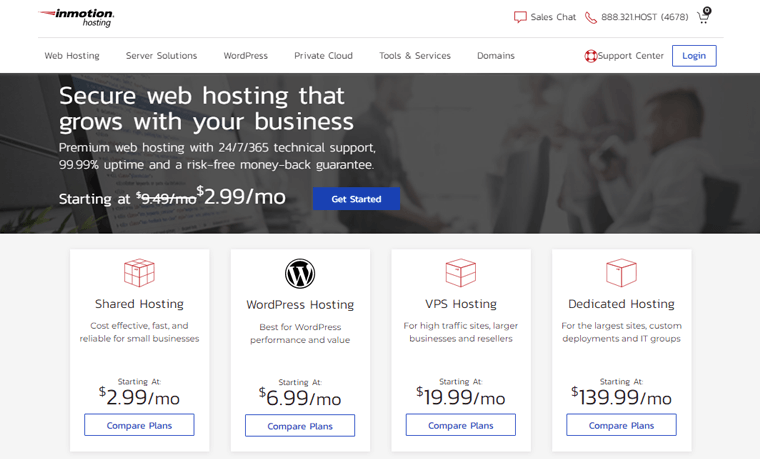Compare Plans for Dedicated Hosting
This screenshot has height=459, width=760.
tap(621, 425)
